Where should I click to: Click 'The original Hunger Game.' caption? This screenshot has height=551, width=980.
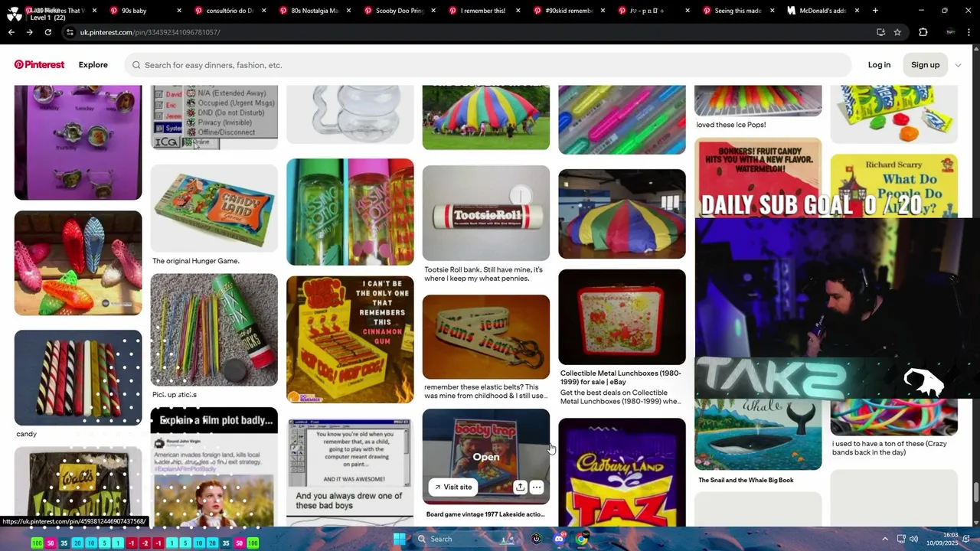click(x=195, y=261)
